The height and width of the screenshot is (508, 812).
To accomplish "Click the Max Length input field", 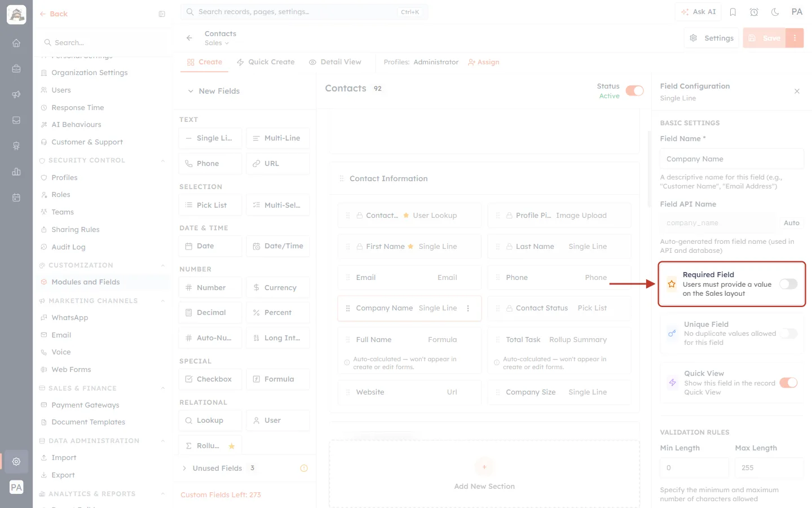I will [x=769, y=467].
